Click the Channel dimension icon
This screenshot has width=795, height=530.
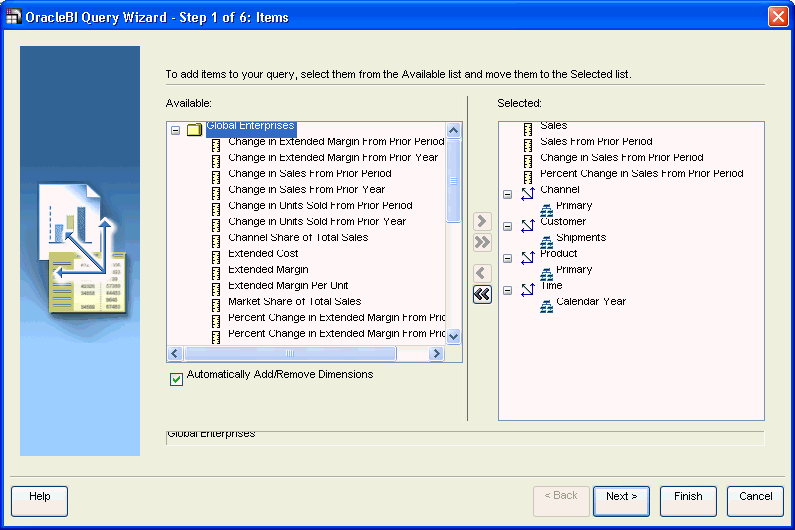click(x=528, y=194)
